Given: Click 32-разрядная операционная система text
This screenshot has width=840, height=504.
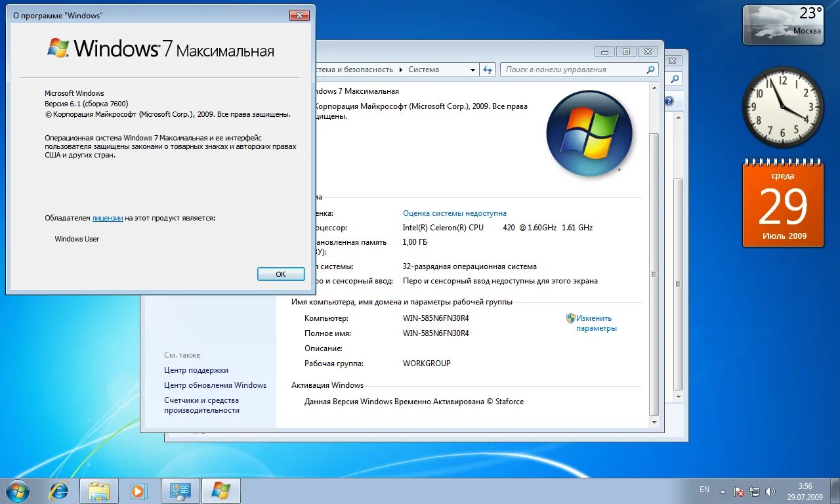Looking at the screenshot, I should point(469,266).
